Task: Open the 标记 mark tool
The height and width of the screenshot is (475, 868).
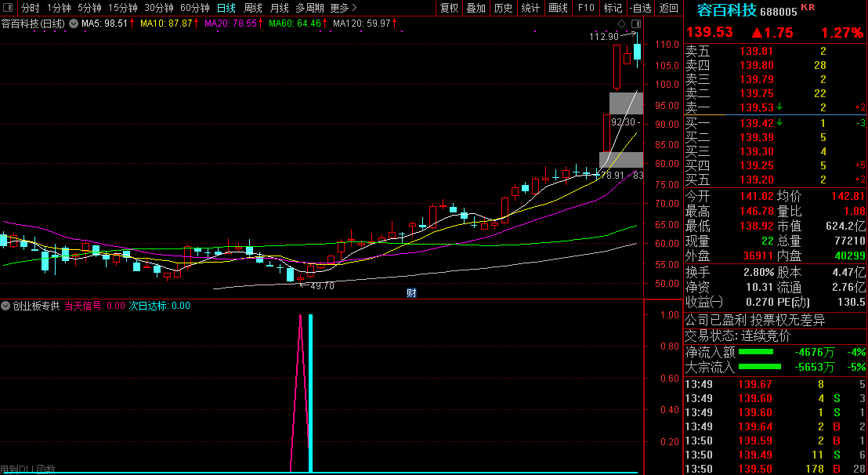Action: coord(613,8)
